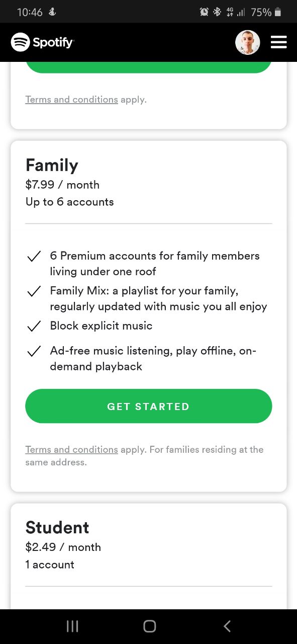The image size is (297, 644).
Task: Tap the user profile avatar
Action: [x=248, y=42]
